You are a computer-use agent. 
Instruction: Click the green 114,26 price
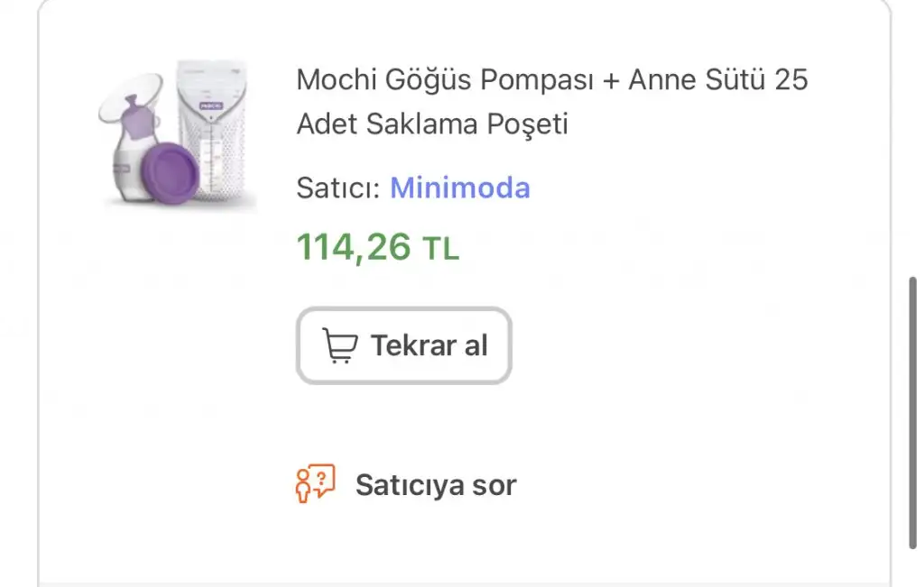click(354, 246)
